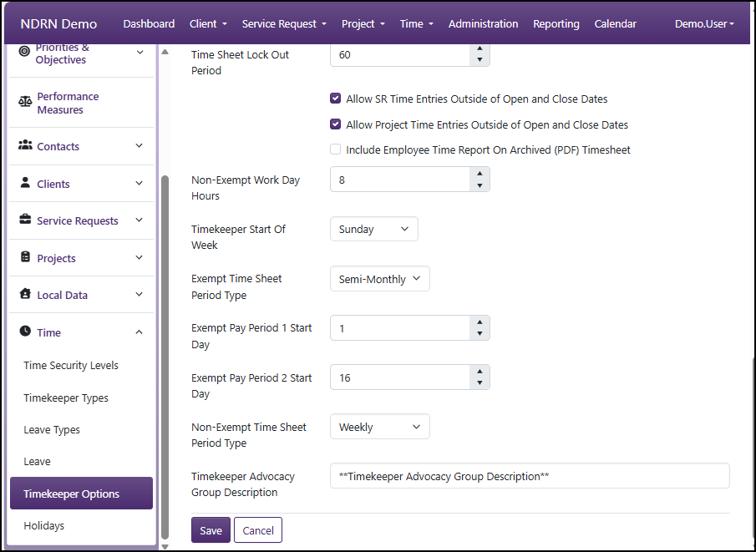Open the Client menu dropdown
The image size is (756, 552).
[x=208, y=23]
